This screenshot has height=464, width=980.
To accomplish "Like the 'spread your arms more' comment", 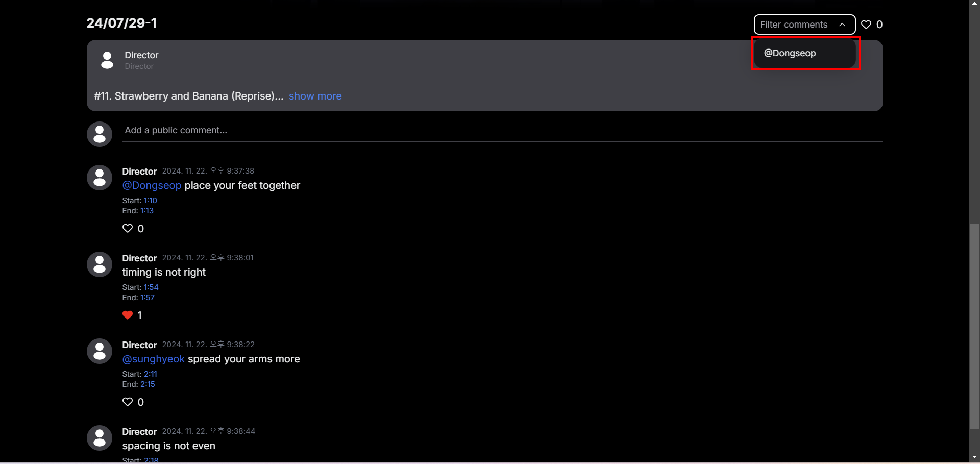I will coord(128,402).
